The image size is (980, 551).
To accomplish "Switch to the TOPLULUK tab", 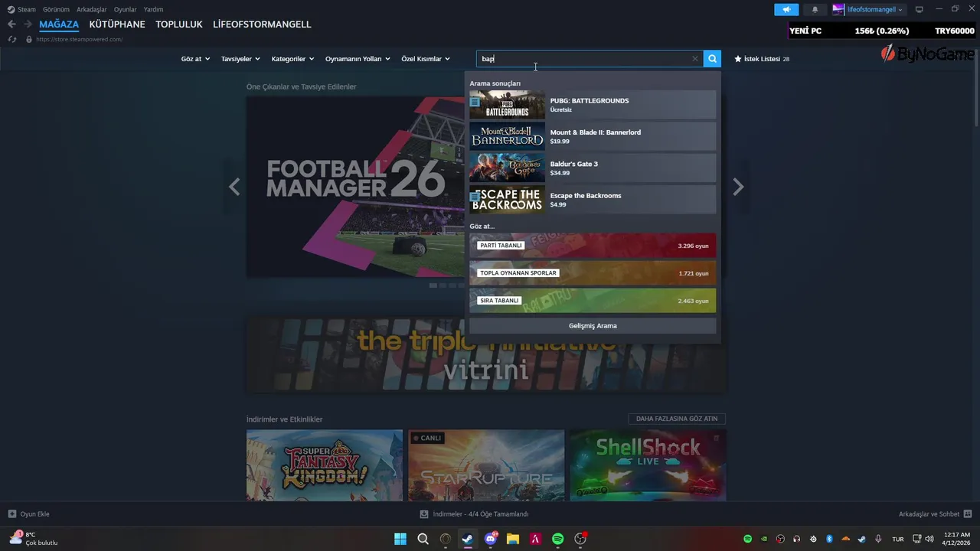I will coord(179,24).
